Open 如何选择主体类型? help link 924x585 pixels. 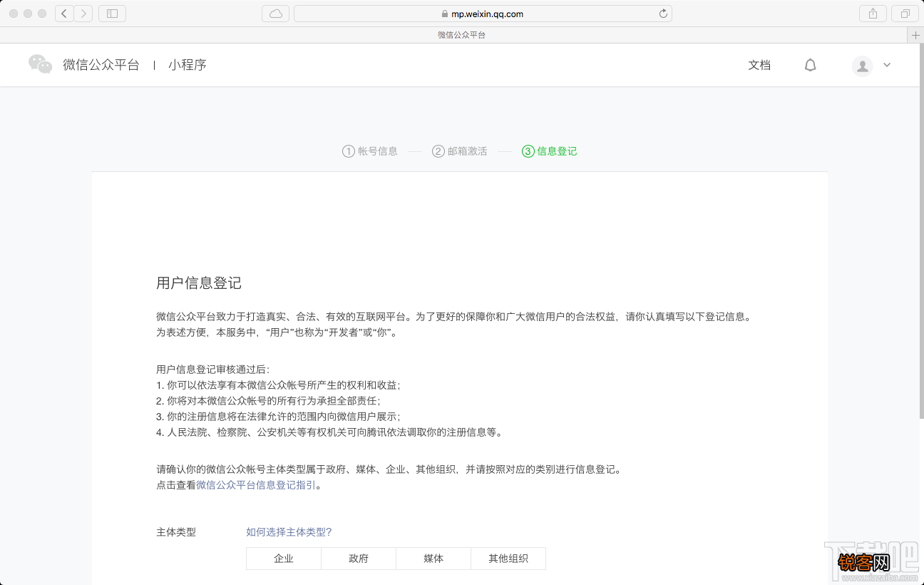pyautogui.click(x=289, y=532)
